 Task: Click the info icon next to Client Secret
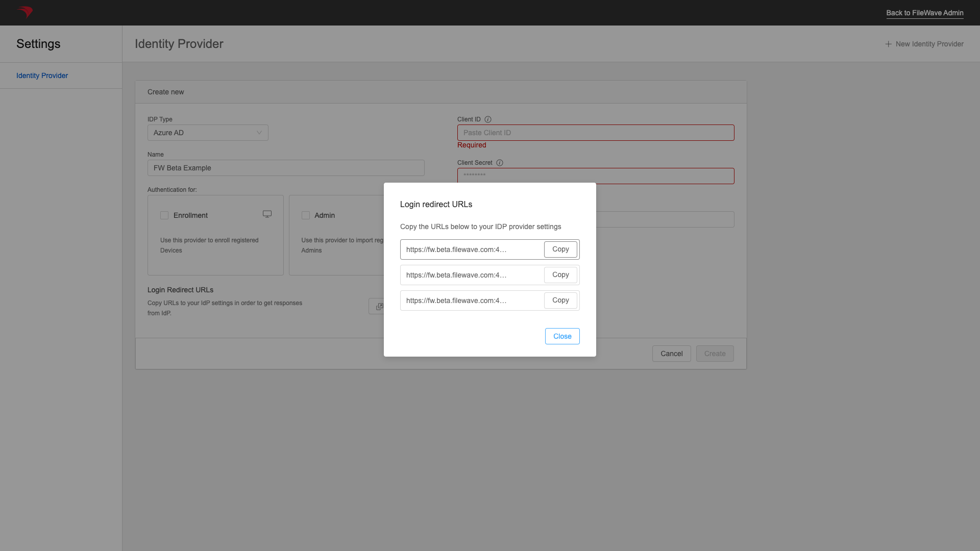point(499,162)
